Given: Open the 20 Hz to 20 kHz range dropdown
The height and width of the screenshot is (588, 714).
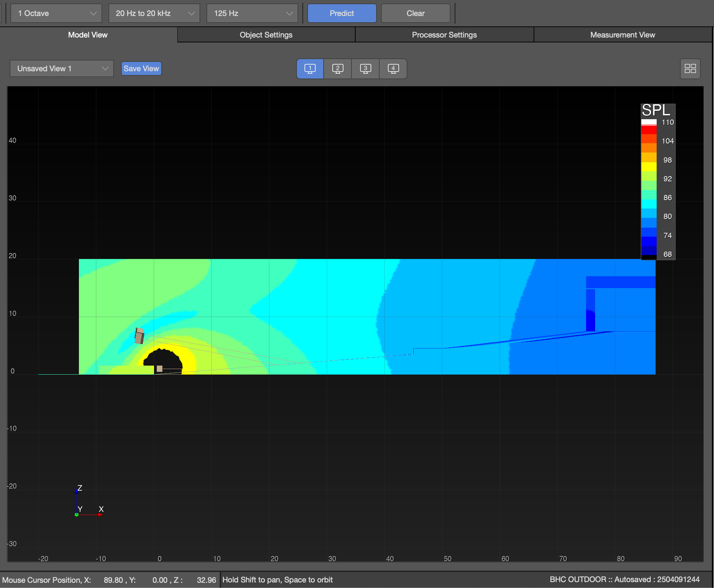Looking at the screenshot, I should click(154, 13).
